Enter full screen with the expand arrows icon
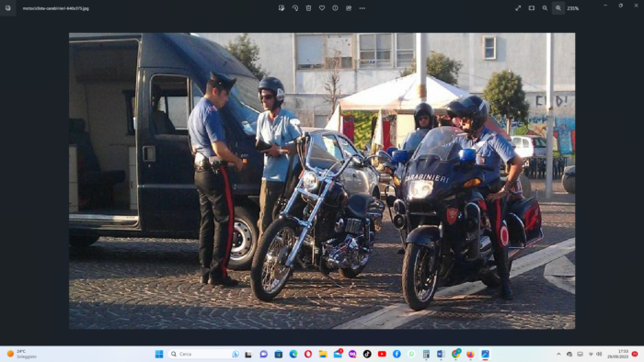The width and height of the screenshot is (644, 362). [518, 8]
